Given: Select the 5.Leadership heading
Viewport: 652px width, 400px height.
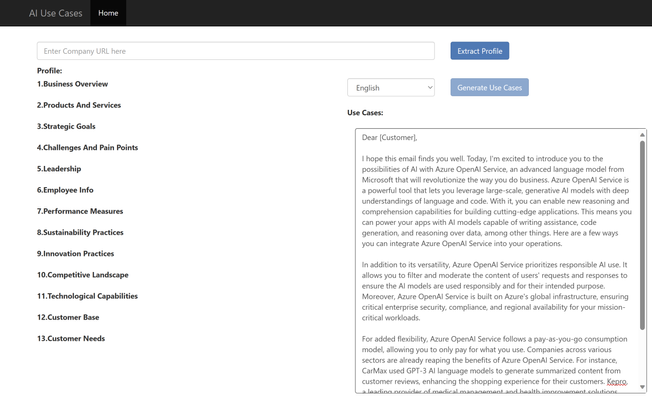Looking at the screenshot, I should coord(59,169).
